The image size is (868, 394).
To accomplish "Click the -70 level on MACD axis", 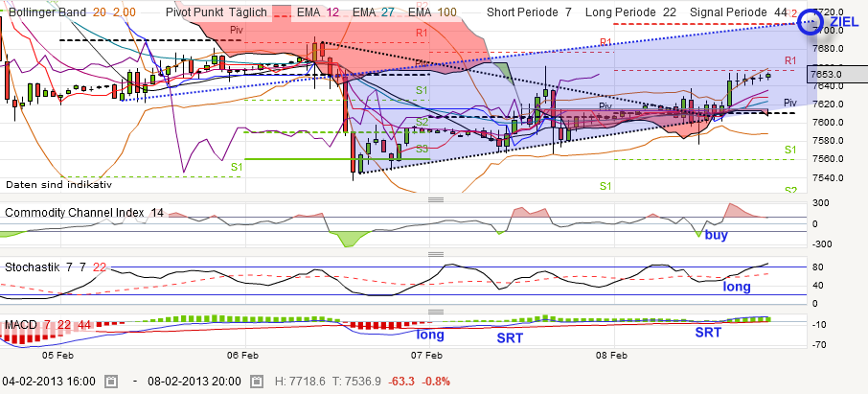I will coord(819,345).
